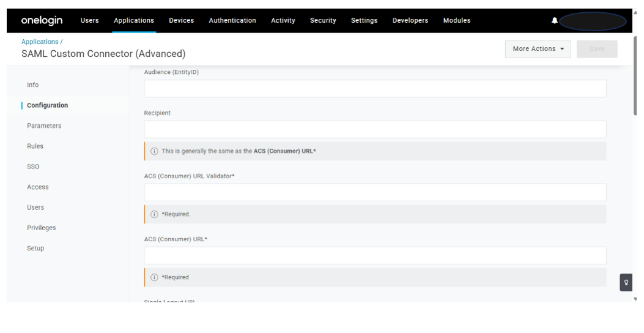This screenshot has height=333, width=644.
Task: Click into the Recipient text field
Action: tap(375, 129)
